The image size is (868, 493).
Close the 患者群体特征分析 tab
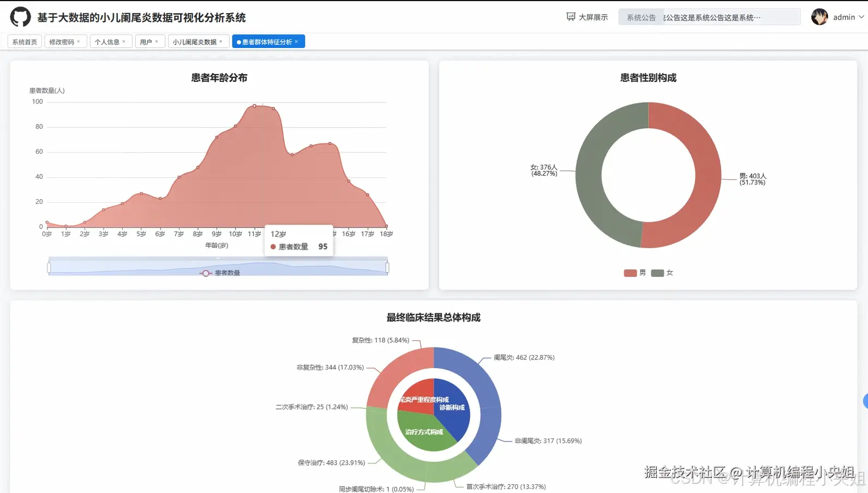296,41
